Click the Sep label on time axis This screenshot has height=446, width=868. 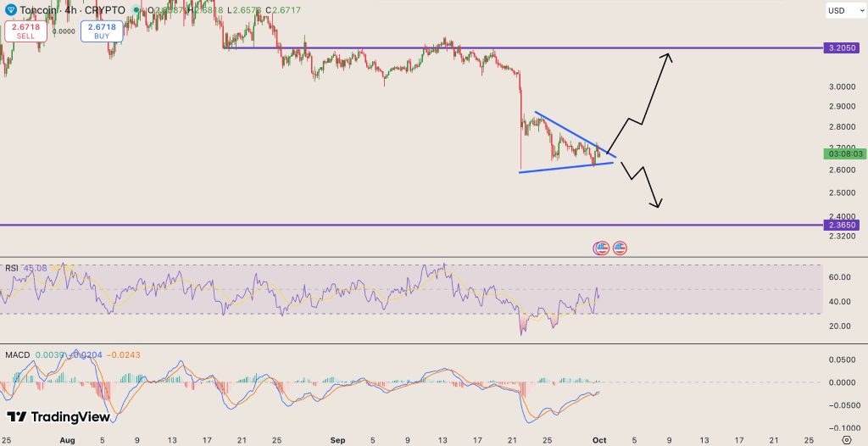click(338, 441)
